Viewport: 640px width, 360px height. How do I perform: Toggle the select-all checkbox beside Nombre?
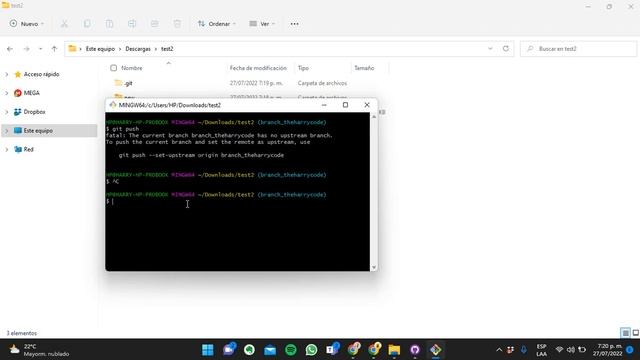pyautogui.click(x=113, y=68)
